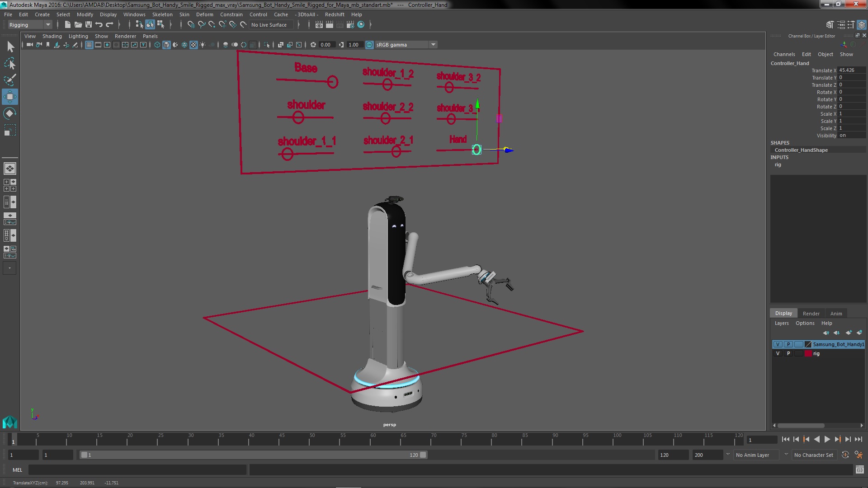Enable wireframe shading cube icon

[x=157, y=45]
